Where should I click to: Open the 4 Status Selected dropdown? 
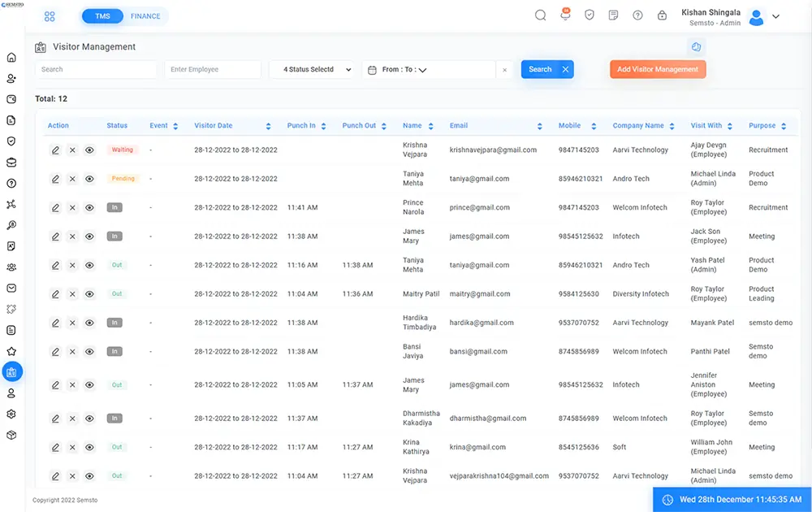click(x=313, y=69)
